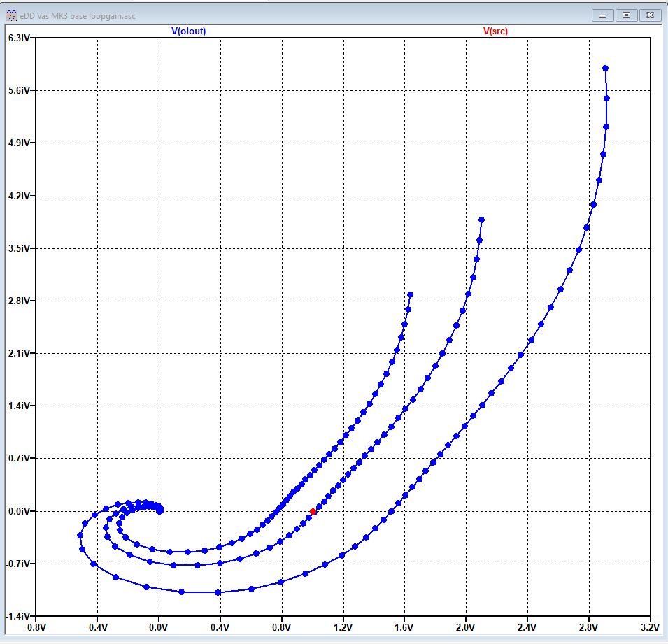Click the V(src) trace label
Viewport: 668px width, 644px height.
pos(495,31)
